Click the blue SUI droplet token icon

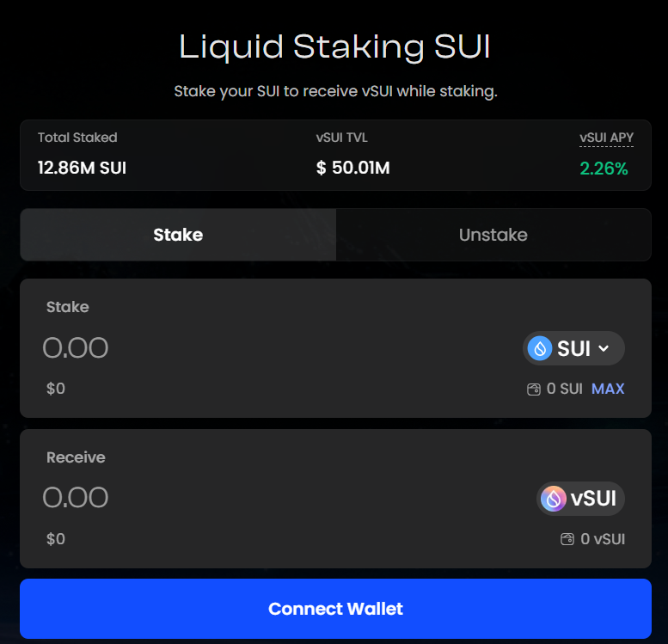coord(540,348)
